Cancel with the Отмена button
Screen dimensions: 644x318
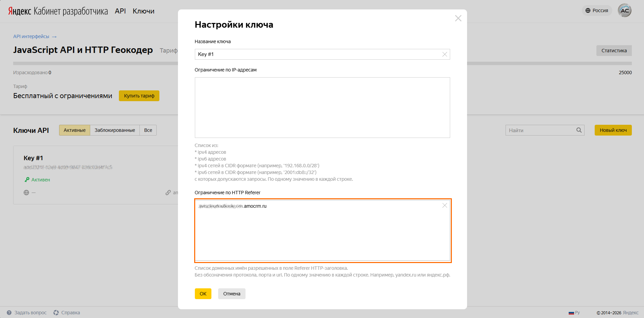[x=232, y=294]
